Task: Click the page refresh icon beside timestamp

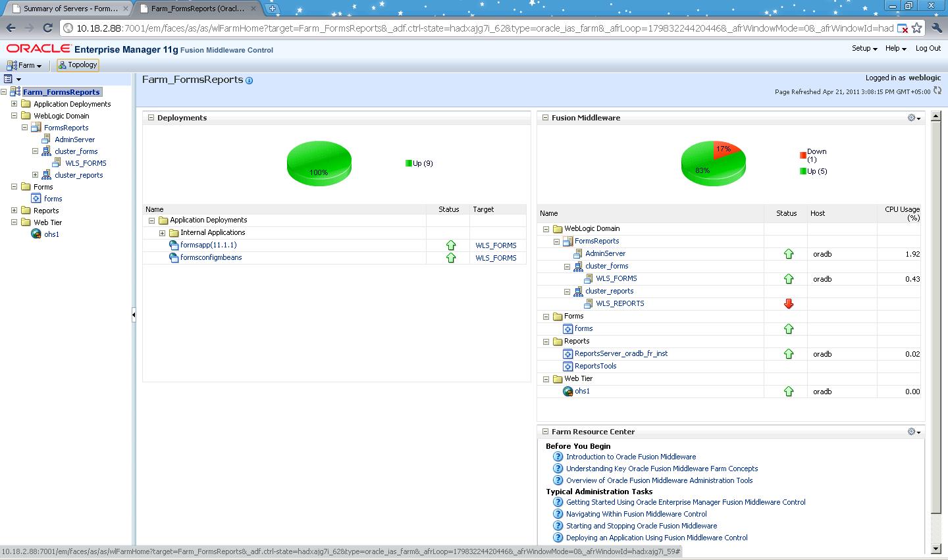Action: click(x=937, y=91)
